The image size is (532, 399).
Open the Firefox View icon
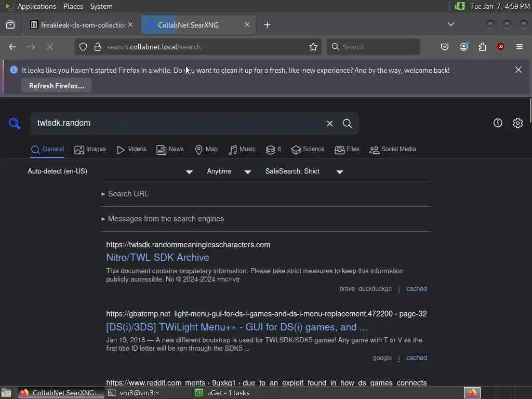coord(10,25)
